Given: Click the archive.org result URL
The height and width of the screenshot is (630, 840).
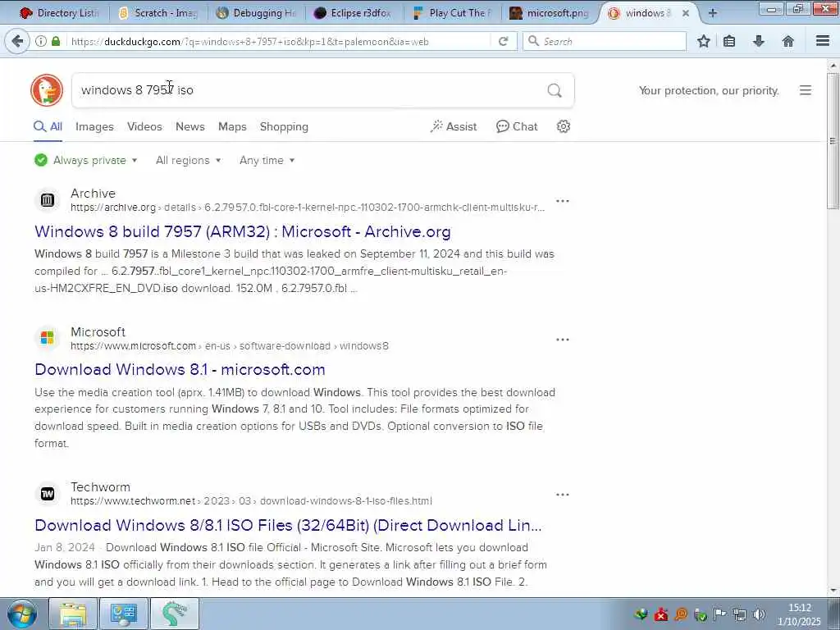Looking at the screenshot, I should pyautogui.click(x=308, y=208).
